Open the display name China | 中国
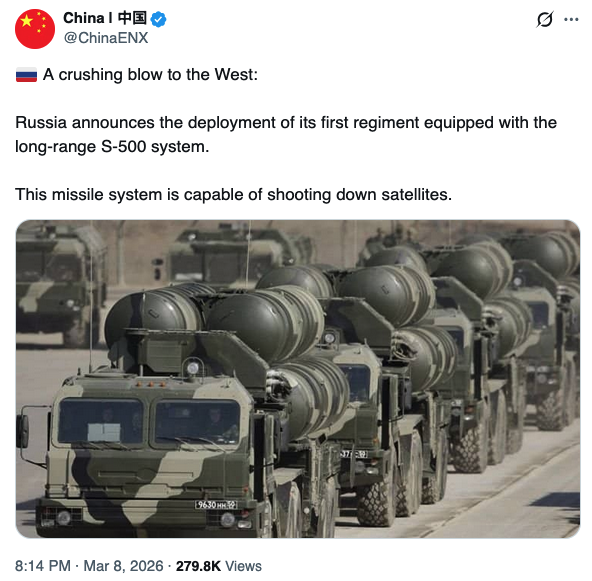 click(x=105, y=18)
